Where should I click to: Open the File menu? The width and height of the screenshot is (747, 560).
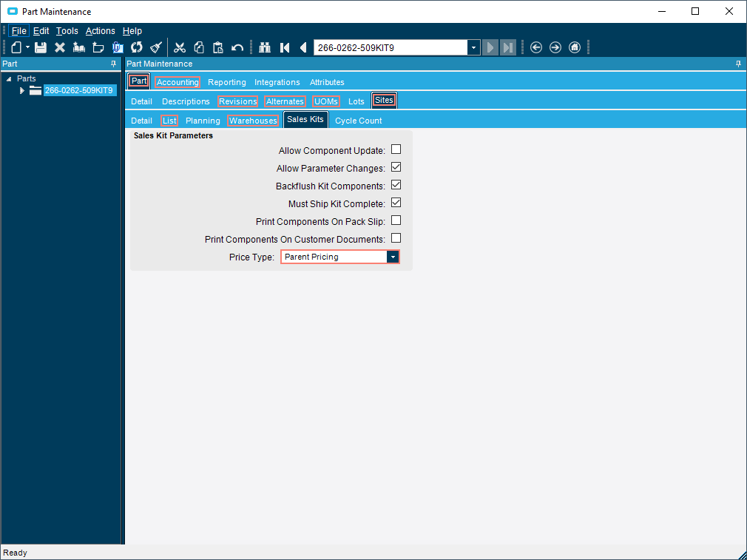pos(18,30)
